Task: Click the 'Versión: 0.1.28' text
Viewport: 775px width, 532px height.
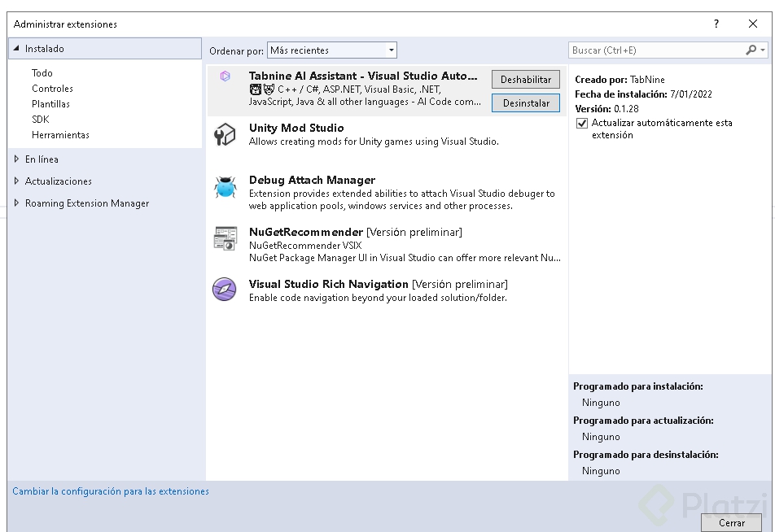Action: coord(607,109)
